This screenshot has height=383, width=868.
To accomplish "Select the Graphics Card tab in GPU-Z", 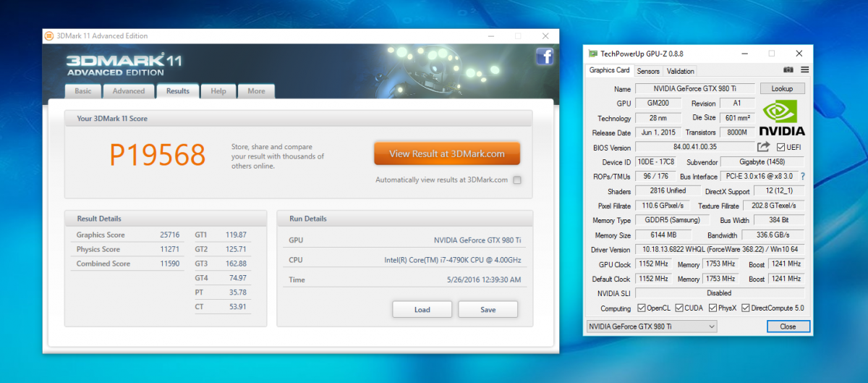I will click(x=609, y=70).
